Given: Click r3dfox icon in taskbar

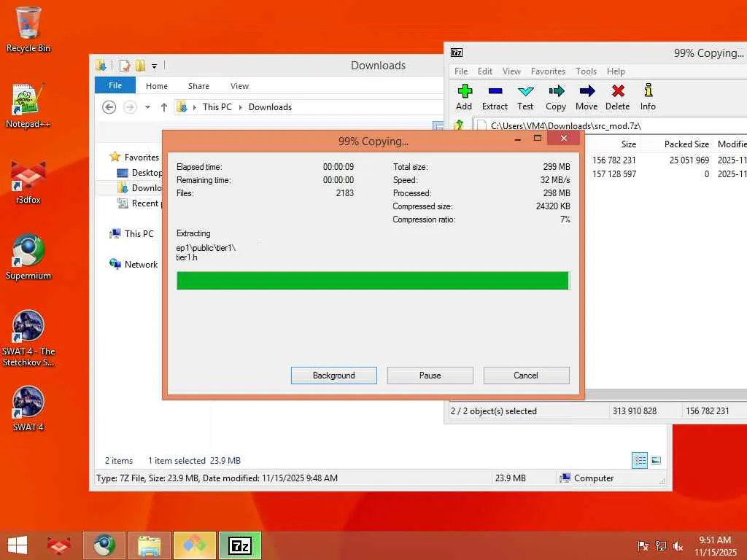Looking at the screenshot, I should (x=58, y=545).
